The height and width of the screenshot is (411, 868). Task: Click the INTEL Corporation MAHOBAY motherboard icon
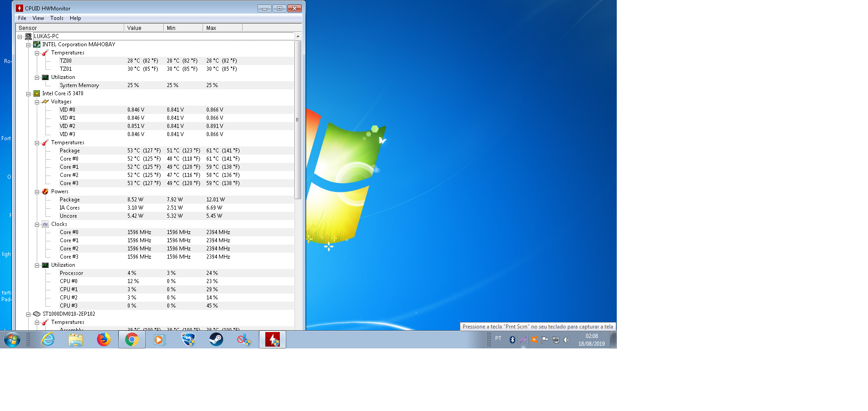pos(37,44)
